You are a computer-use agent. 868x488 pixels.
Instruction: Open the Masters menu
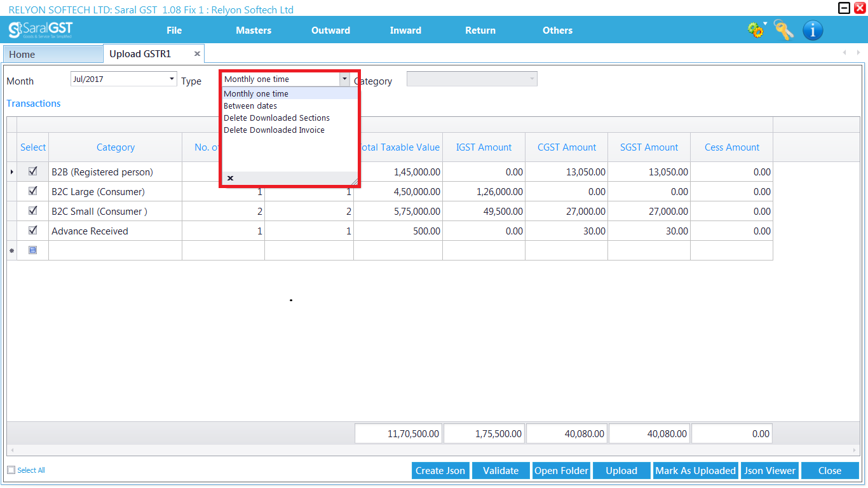tap(253, 30)
